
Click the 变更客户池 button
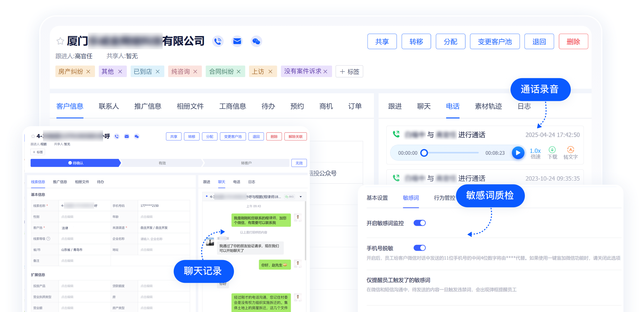495,41
